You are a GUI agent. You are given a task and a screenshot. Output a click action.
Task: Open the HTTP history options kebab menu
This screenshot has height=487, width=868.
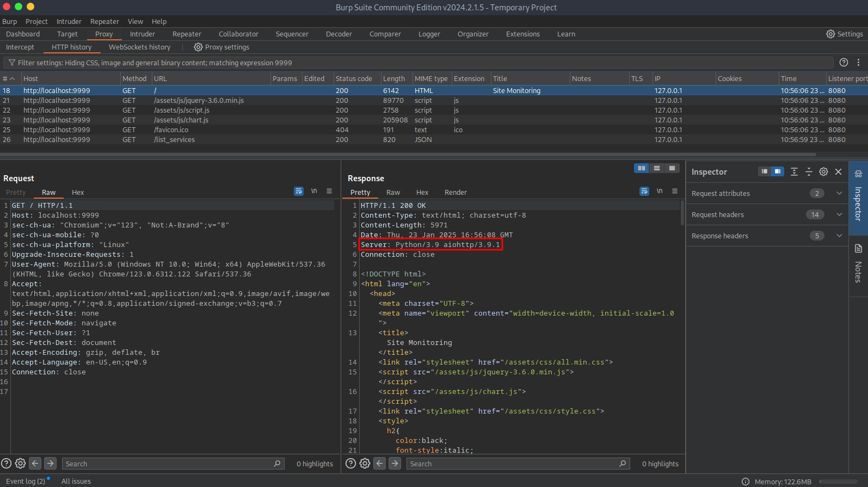[858, 63]
